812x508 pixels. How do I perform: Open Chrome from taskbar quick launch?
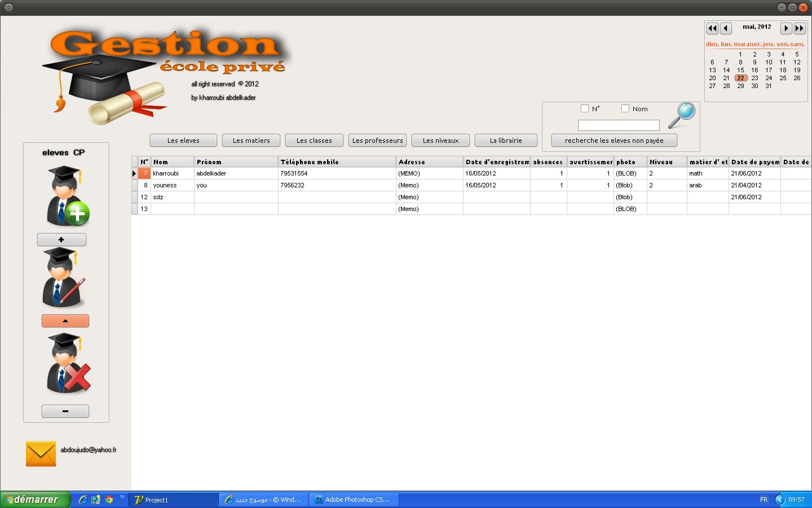109,500
